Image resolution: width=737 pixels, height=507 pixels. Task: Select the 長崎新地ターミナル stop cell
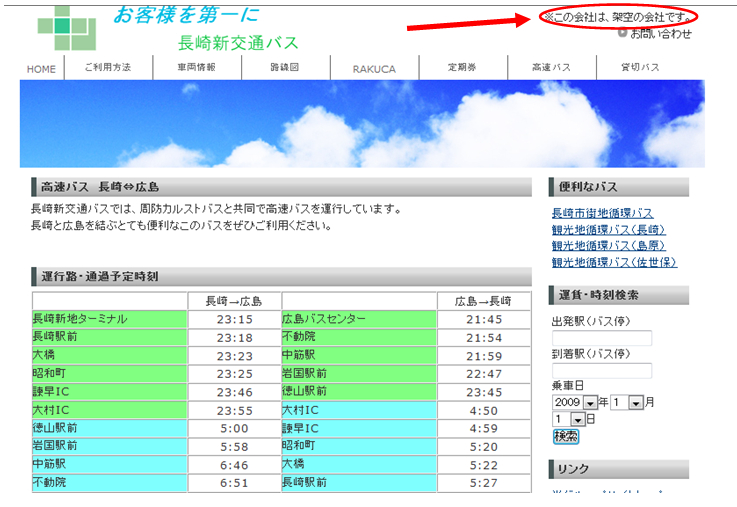point(110,319)
